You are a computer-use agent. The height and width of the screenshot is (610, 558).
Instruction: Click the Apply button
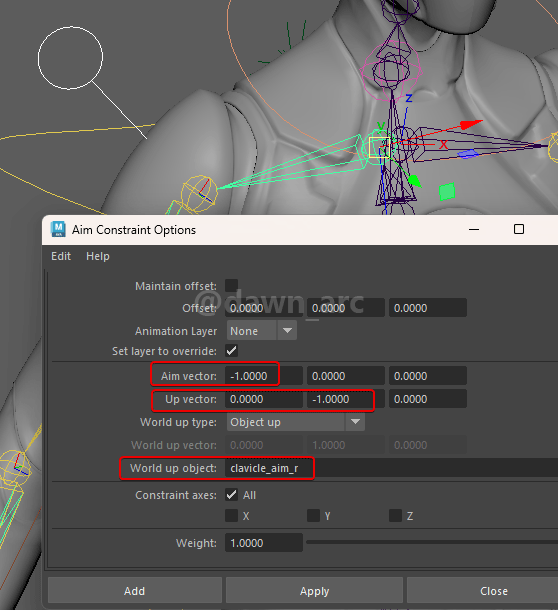tap(314, 591)
